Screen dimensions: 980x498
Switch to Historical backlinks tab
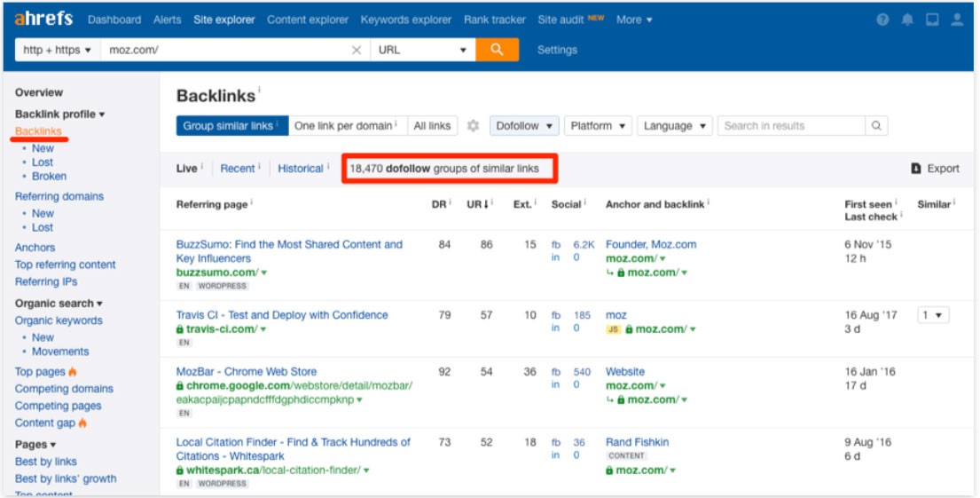coord(301,169)
